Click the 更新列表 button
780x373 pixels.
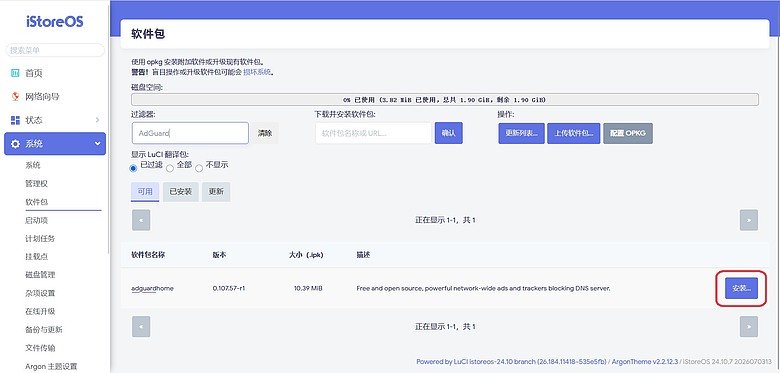pyautogui.click(x=521, y=133)
